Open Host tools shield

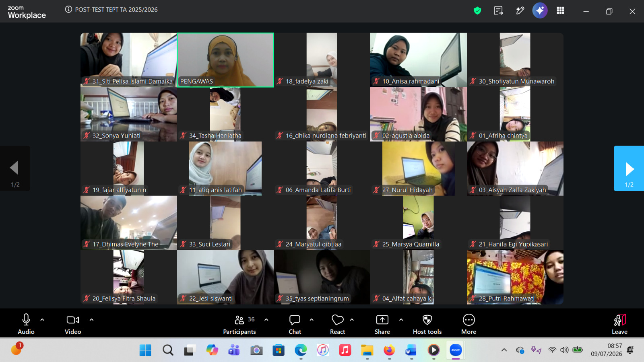[x=427, y=324]
